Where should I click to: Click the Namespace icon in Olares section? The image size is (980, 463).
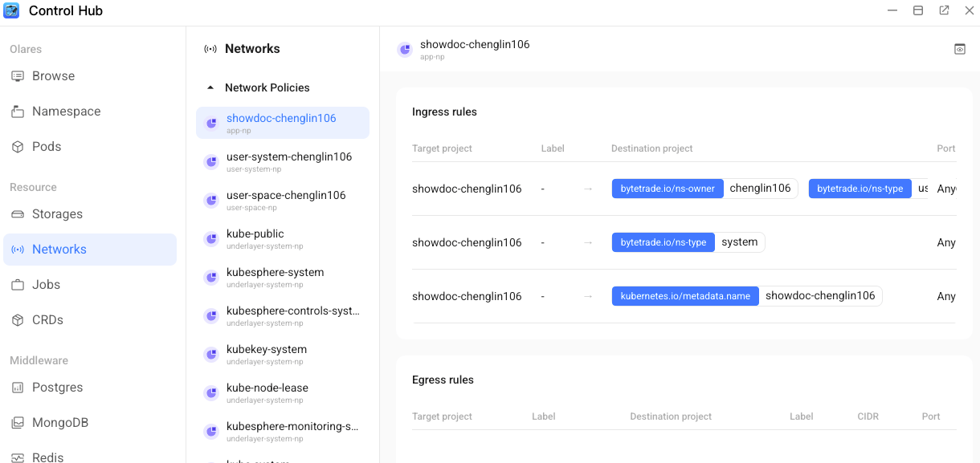point(18,111)
